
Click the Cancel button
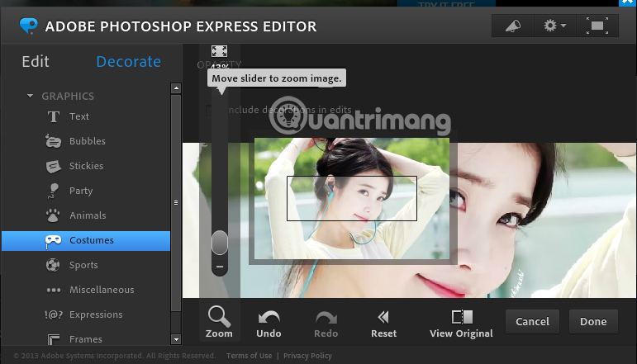[x=532, y=321]
